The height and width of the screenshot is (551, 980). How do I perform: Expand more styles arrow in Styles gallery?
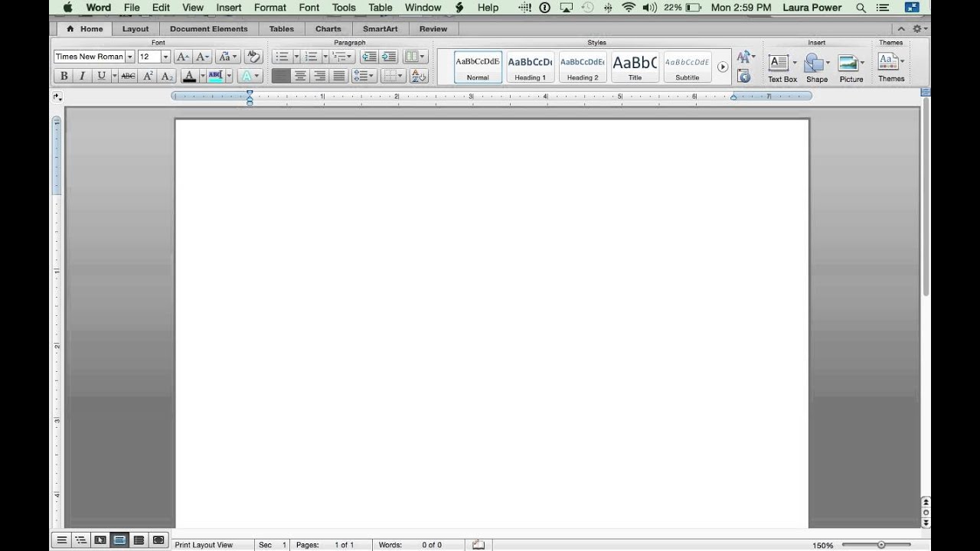[722, 67]
